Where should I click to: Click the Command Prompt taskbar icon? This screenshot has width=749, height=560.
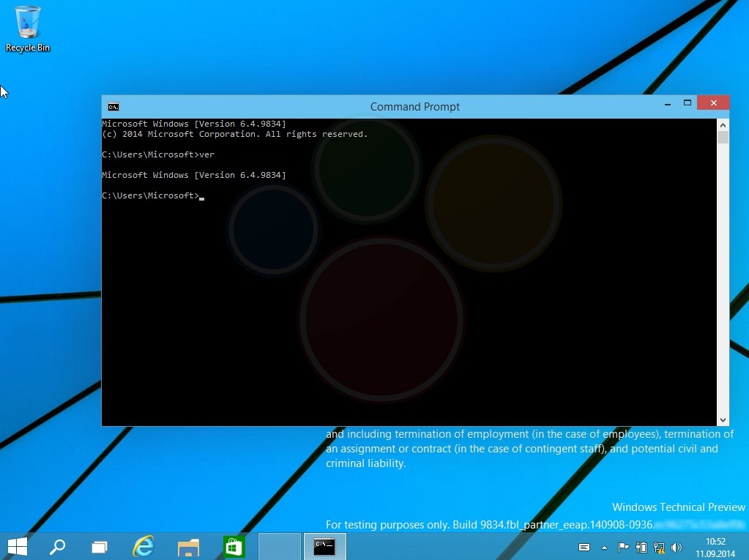324,546
